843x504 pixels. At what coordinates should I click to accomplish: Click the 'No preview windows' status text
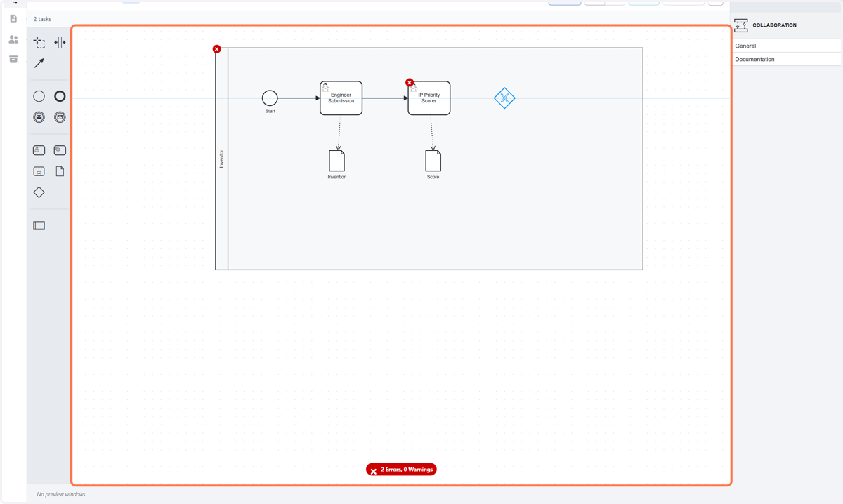pyautogui.click(x=61, y=494)
